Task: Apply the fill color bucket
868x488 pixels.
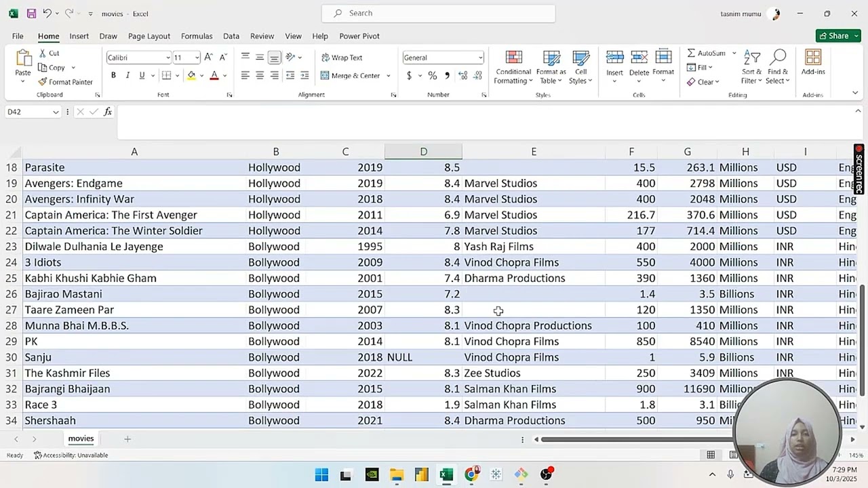Action: [x=191, y=76]
